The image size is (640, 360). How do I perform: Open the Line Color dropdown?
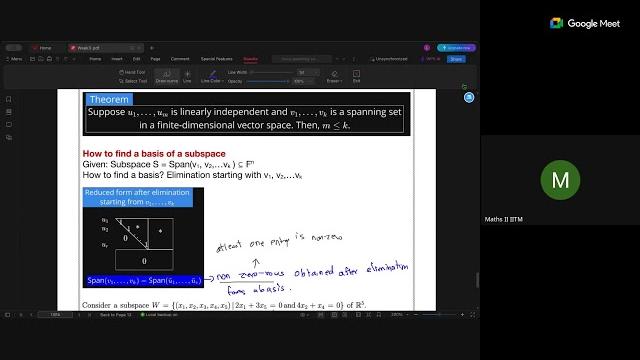[212, 76]
